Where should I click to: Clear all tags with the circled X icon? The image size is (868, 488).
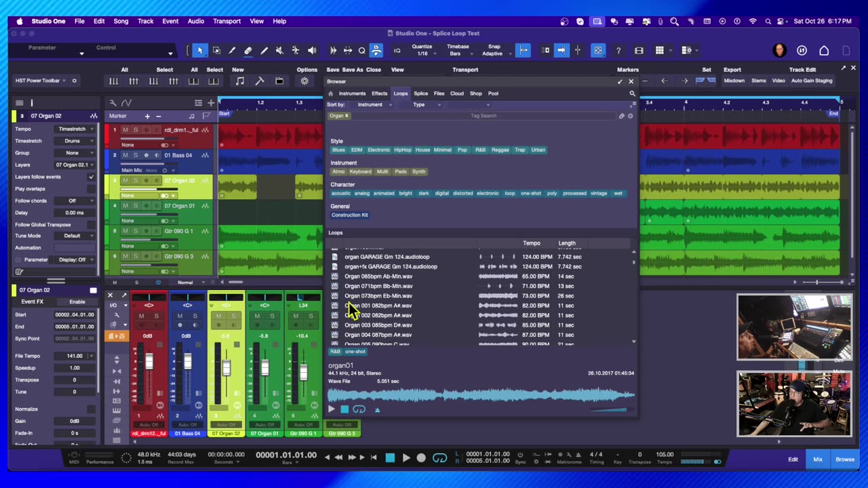(x=630, y=116)
